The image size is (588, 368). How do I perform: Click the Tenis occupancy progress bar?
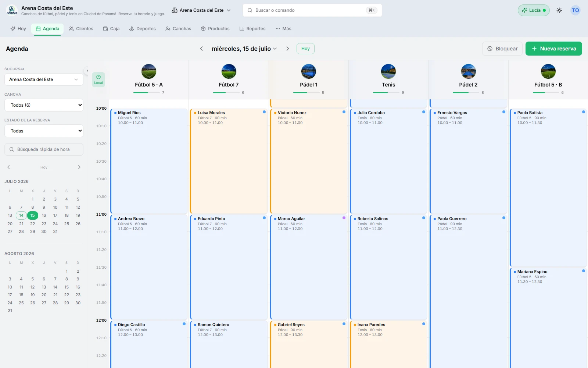click(x=386, y=93)
